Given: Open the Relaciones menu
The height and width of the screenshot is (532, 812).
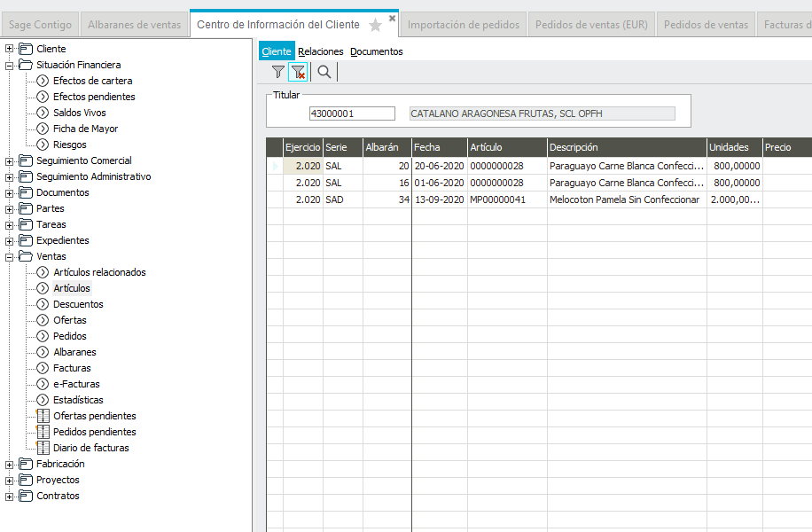Looking at the screenshot, I should pyautogui.click(x=321, y=51).
